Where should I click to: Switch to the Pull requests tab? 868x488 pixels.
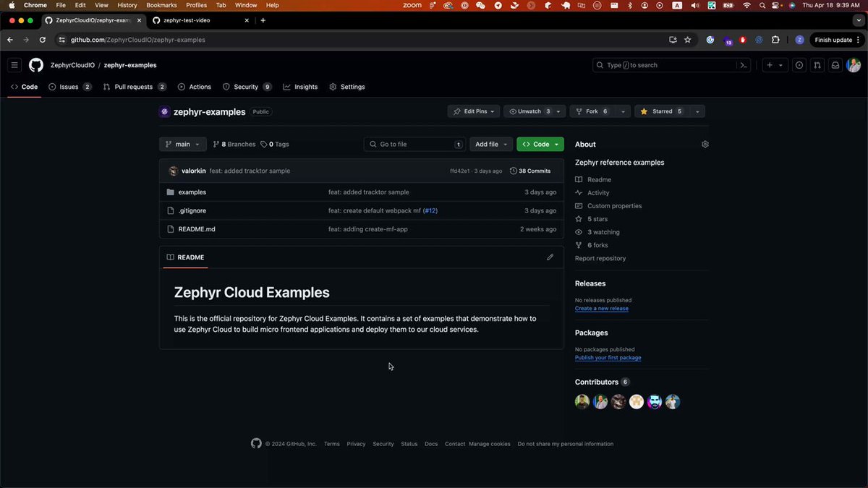(135, 87)
